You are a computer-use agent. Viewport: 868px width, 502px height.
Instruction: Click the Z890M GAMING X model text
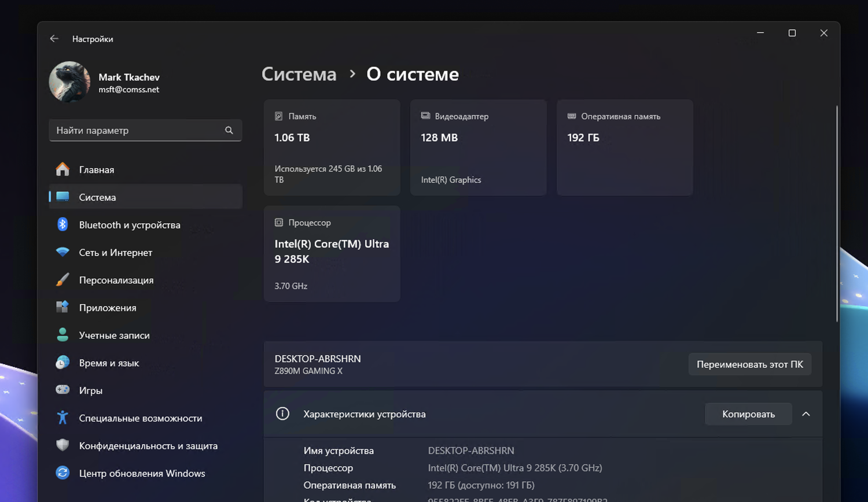[308, 371]
